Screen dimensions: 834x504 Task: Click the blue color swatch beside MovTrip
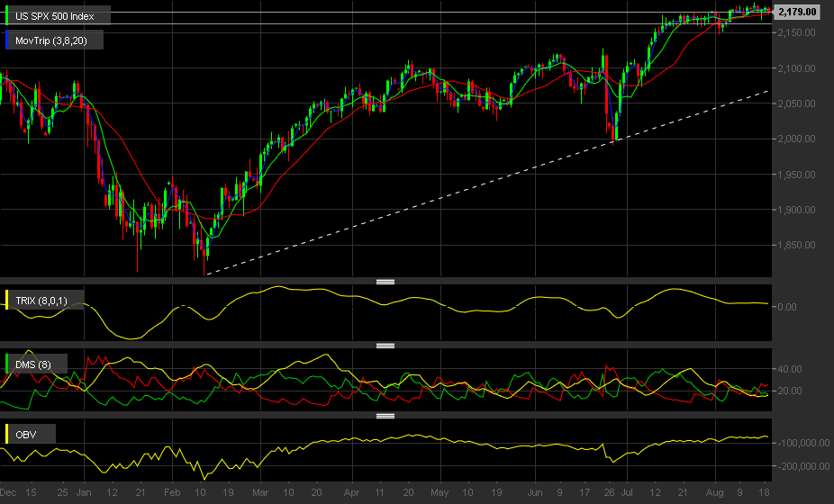[7, 40]
